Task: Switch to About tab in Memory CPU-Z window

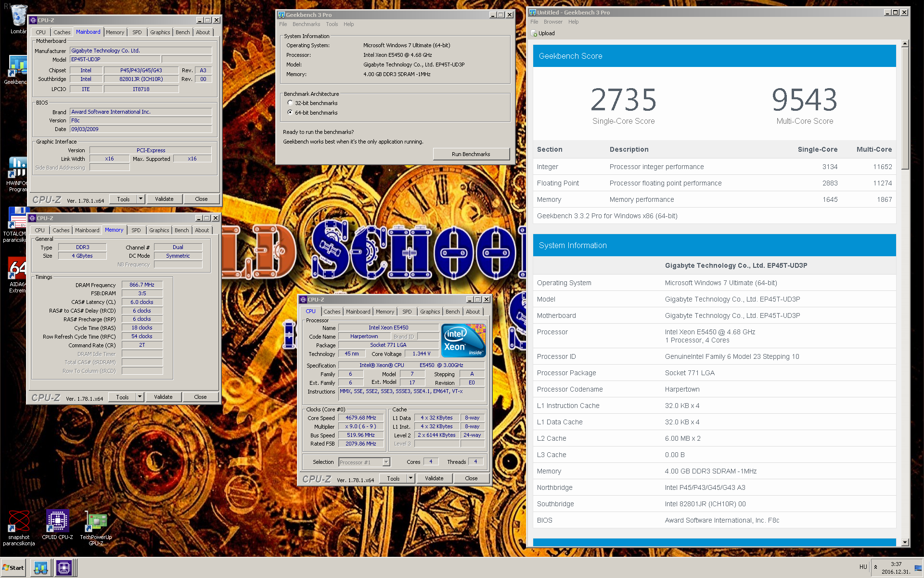Action: click(x=202, y=230)
